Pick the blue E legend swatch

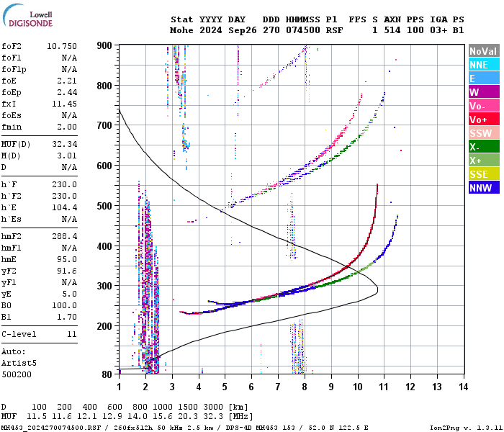(x=482, y=78)
